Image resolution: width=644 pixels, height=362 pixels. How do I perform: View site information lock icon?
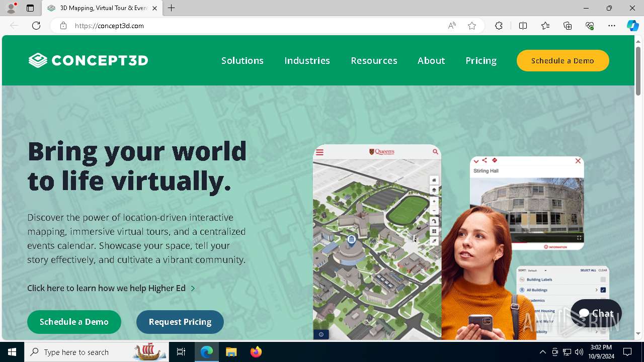(x=63, y=26)
